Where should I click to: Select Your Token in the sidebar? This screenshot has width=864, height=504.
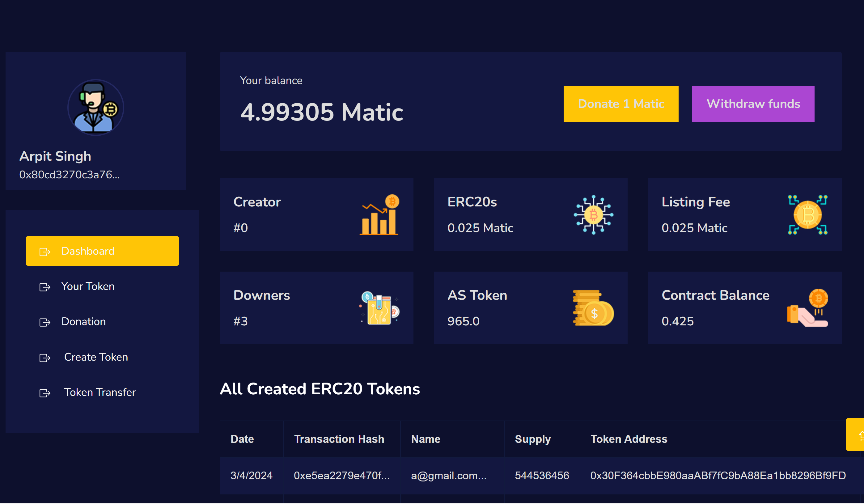point(88,286)
